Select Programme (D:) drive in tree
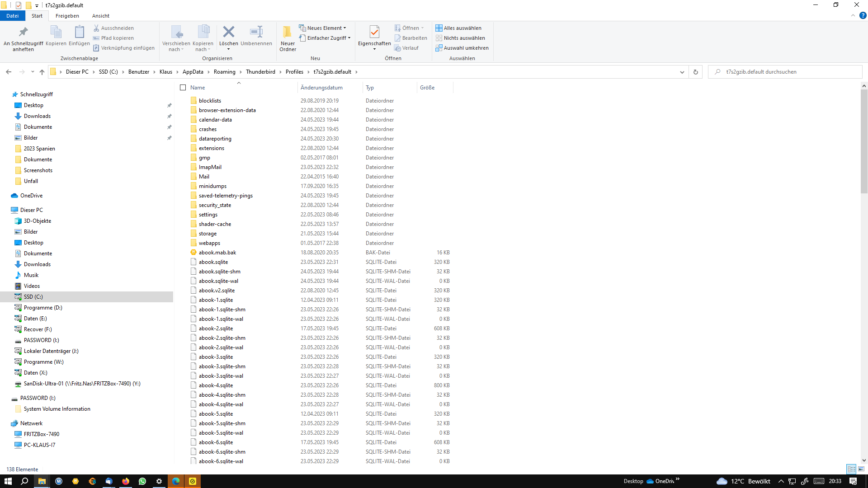This screenshot has height=488, width=868. [43, 308]
